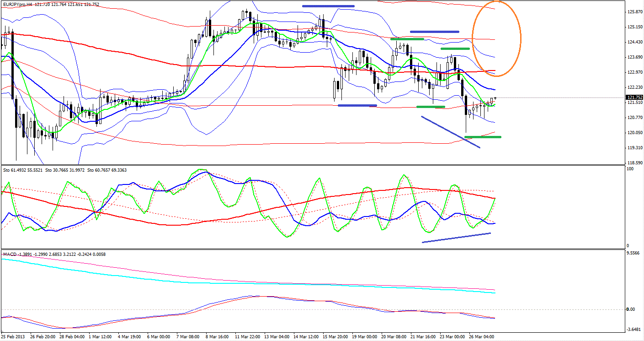This screenshot has height=341, width=644.
Task: Click the 9.5566 value on the MACD scale
Action: [633, 253]
